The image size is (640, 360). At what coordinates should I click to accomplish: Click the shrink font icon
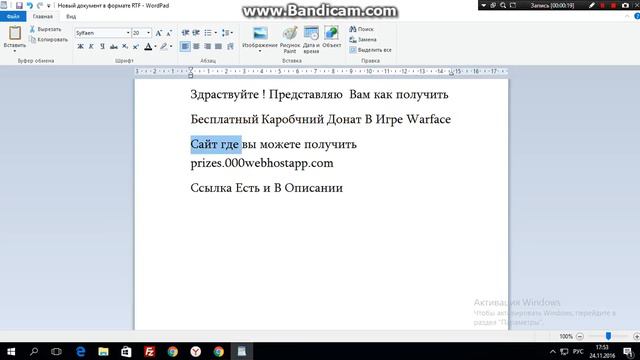pyautogui.click(x=169, y=33)
